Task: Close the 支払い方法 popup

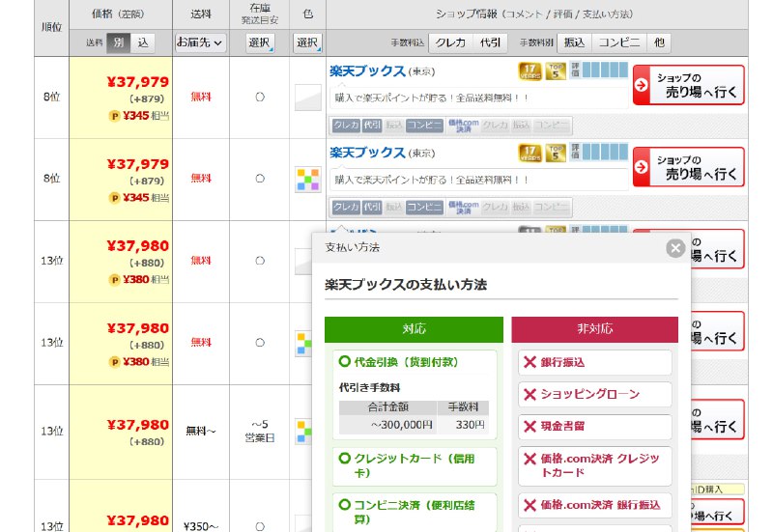Action: [675, 248]
